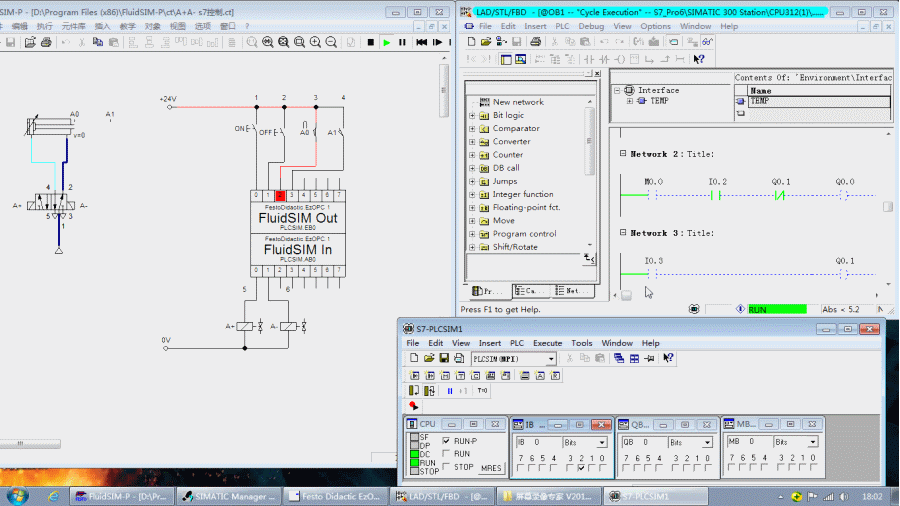Click the context help arrow in LAD toolbar

(699, 59)
